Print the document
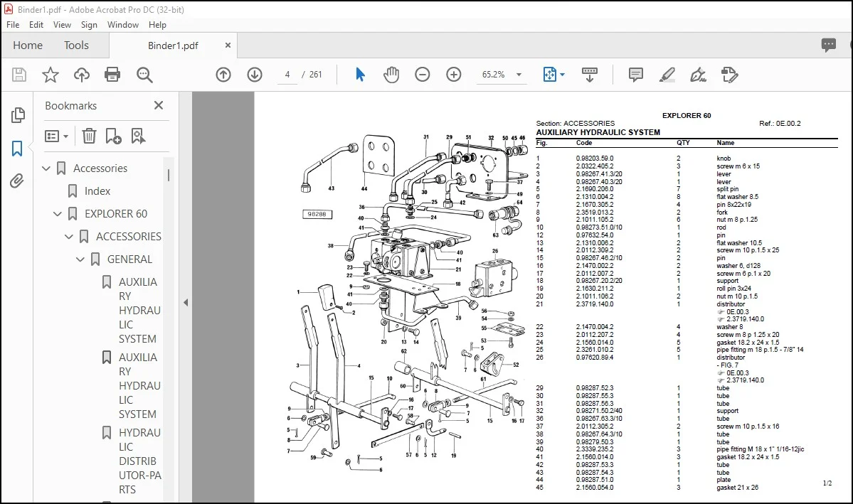The height and width of the screenshot is (504, 853). pyautogui.click(x=112, y=75)
